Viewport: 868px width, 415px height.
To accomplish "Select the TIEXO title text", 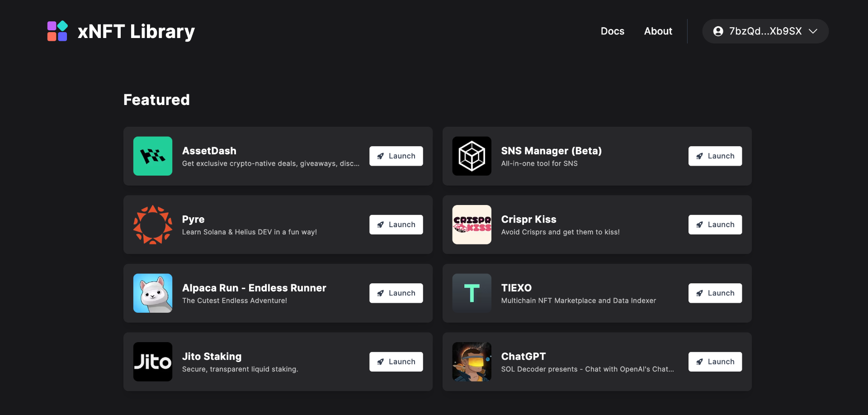I will click(516, 288).
